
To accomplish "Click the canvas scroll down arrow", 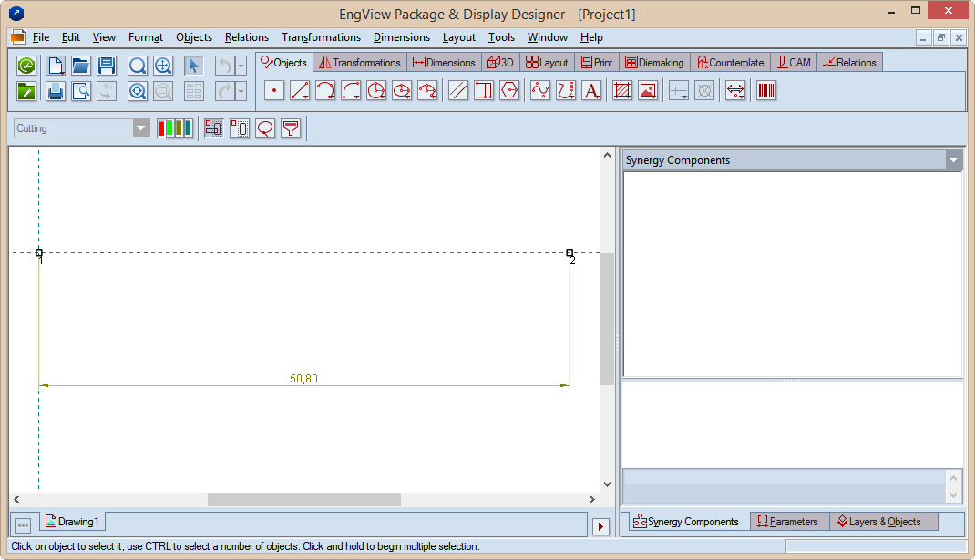I will click(607, 484).
